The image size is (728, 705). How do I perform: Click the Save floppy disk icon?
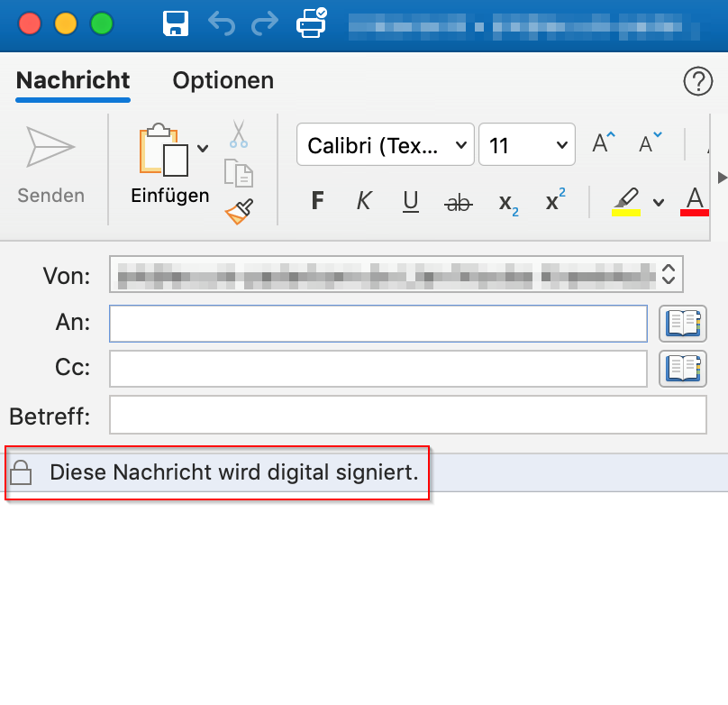tap(176, 23)
